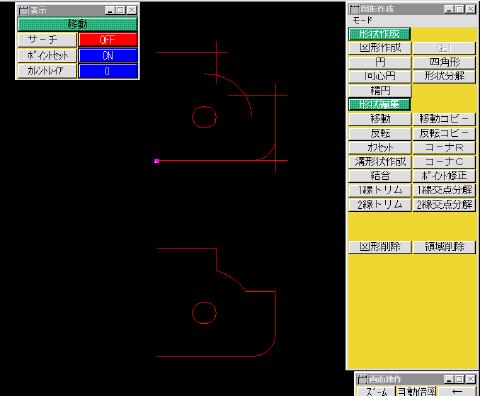Screen dimensions: 480x396
Task: Click the left arrow pan button
Action: 457,391
